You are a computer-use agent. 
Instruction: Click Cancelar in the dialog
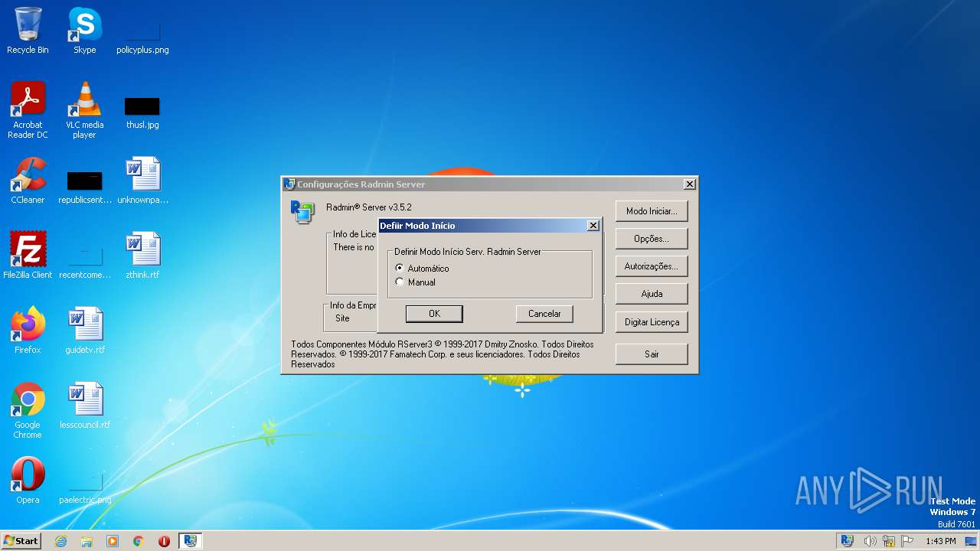click(x=544, y=314)
